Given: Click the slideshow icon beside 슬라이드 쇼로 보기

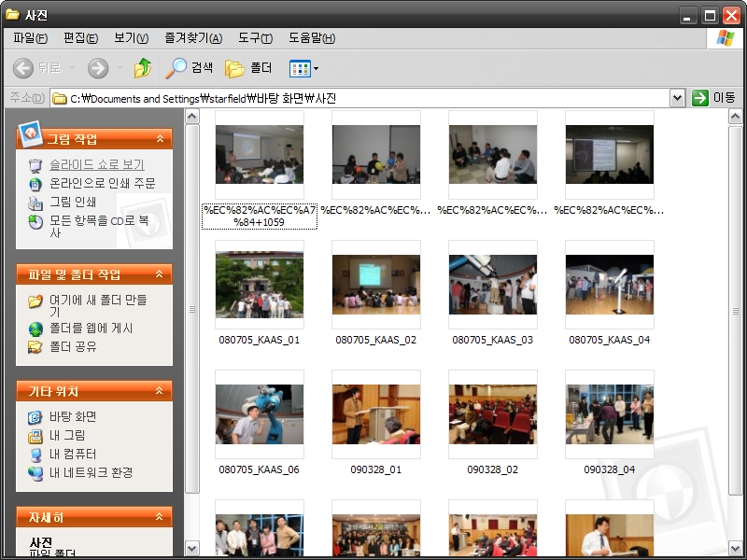Looking at the screenshot, I should pyautogui.click(x=35, y=165).
